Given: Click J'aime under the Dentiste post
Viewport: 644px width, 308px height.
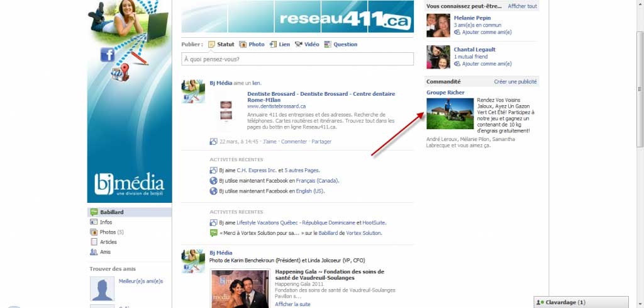Looking at the screenshot, I should [269, 142].
